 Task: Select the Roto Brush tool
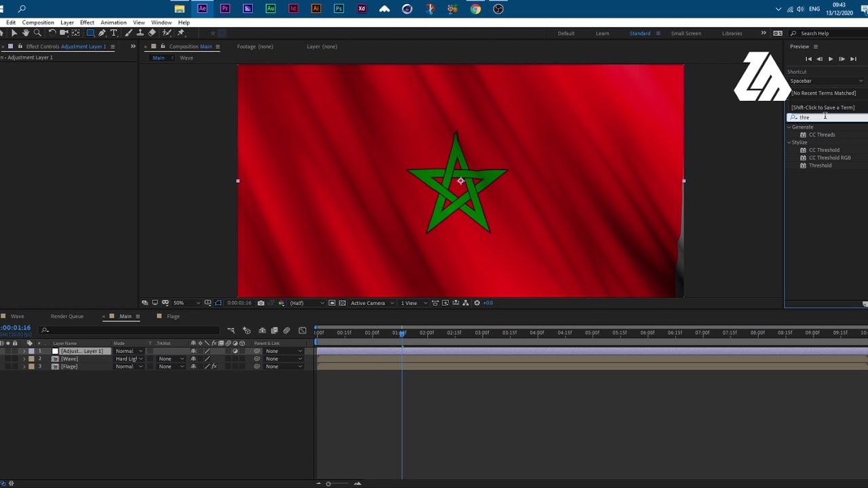[167, 33]
